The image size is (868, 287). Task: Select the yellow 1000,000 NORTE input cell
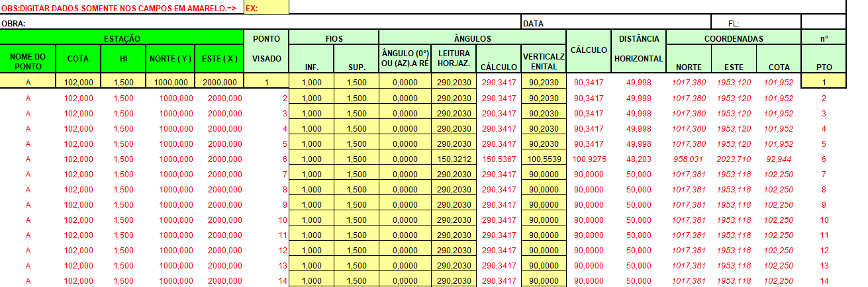[x=170, y=82]
